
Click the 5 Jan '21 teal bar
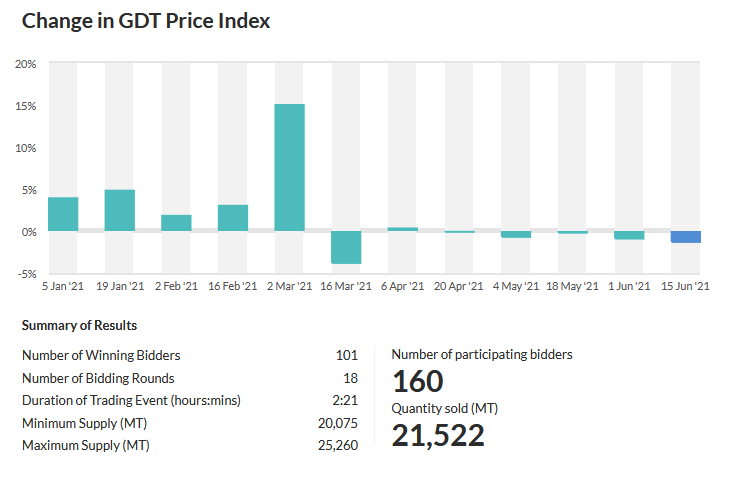coord(63,214)
